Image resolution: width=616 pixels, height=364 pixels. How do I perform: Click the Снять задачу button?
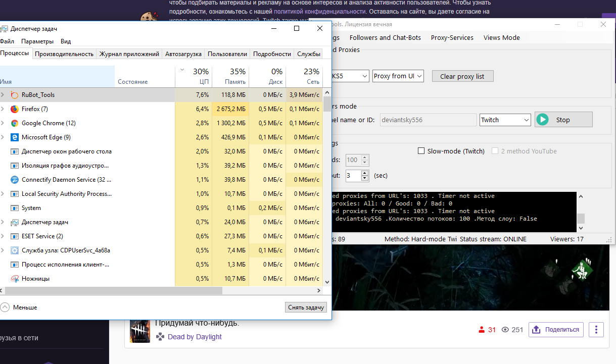(x=306, y=307)
